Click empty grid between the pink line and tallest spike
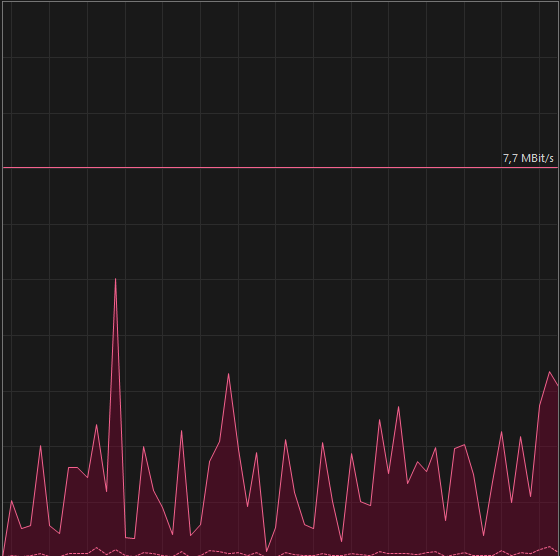 pos(115,221)
